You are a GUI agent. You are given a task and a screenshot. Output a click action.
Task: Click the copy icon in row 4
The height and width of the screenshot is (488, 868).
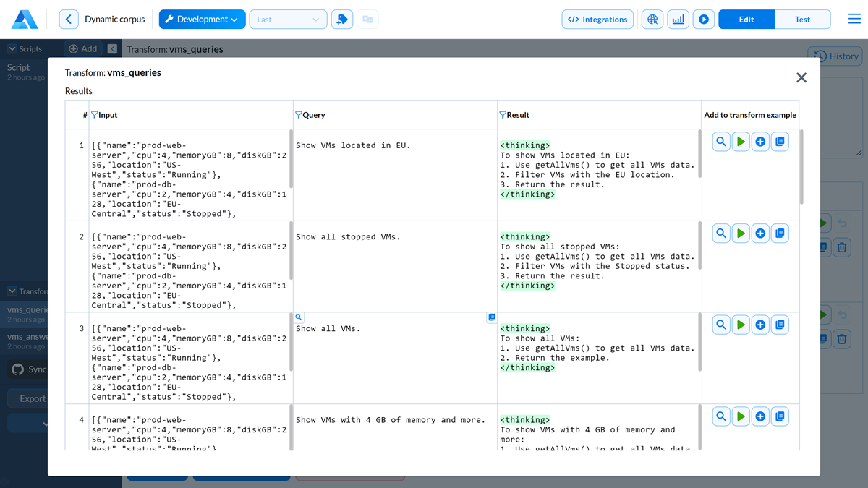(x=780, y=416)
